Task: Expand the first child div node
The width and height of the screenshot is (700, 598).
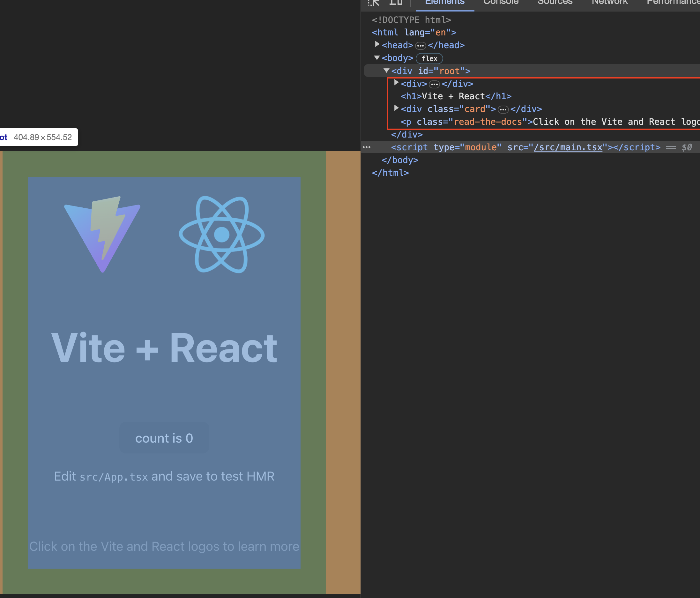Action: tap(396, 83)
